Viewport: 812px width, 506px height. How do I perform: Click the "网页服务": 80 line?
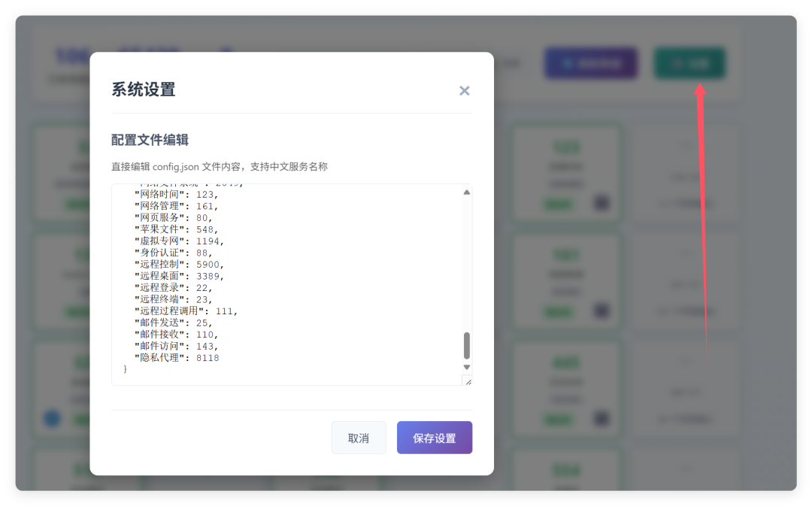[x=173, y=217]
